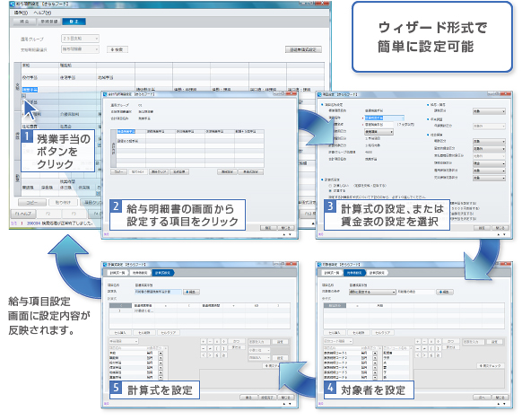
Task: Open ヘルプ menu in main window
Action: pyautogui.click(x=42, y=13)
